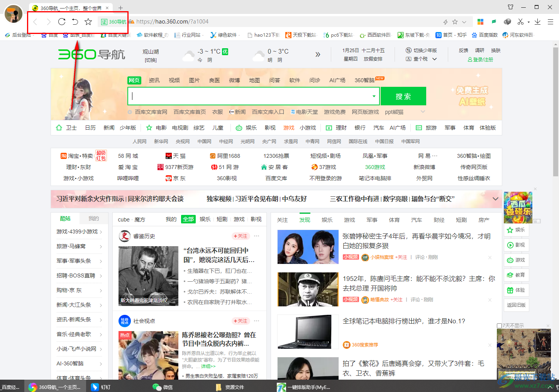The width and height of the screenshot is (559, 392).
Task: Expand 购物·京东 sidebar row arrow
Action: coord(101,291)
